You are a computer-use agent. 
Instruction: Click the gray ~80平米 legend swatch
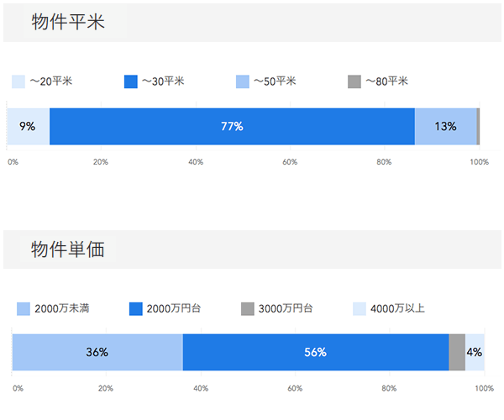pyautogui.click(x=354, y=81)
